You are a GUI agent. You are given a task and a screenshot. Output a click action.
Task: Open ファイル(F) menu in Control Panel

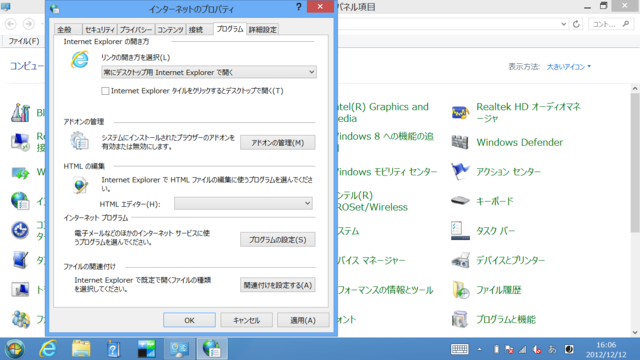point(24,41)
